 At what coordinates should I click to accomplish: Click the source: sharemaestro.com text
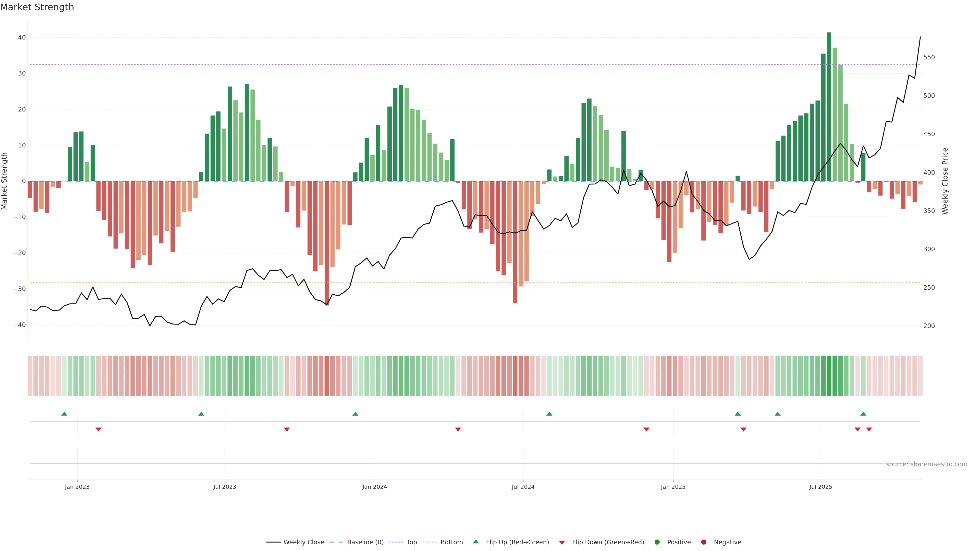tap(926, 464)
